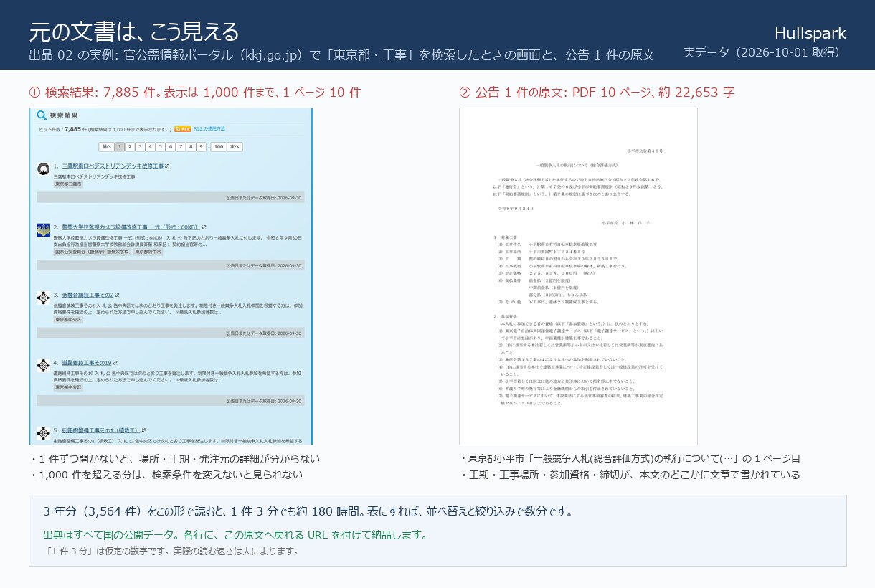Click the orange RSS badge icon

182,129
